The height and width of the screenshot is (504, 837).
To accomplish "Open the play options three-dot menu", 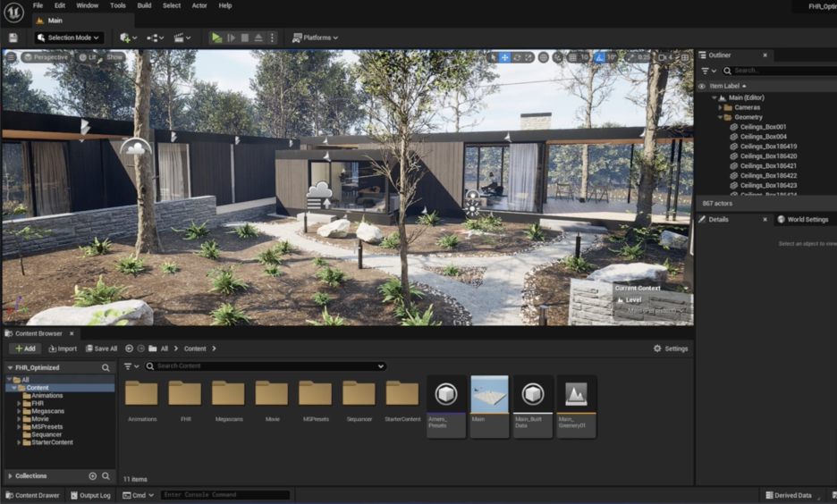I will (x=272, y=38).
